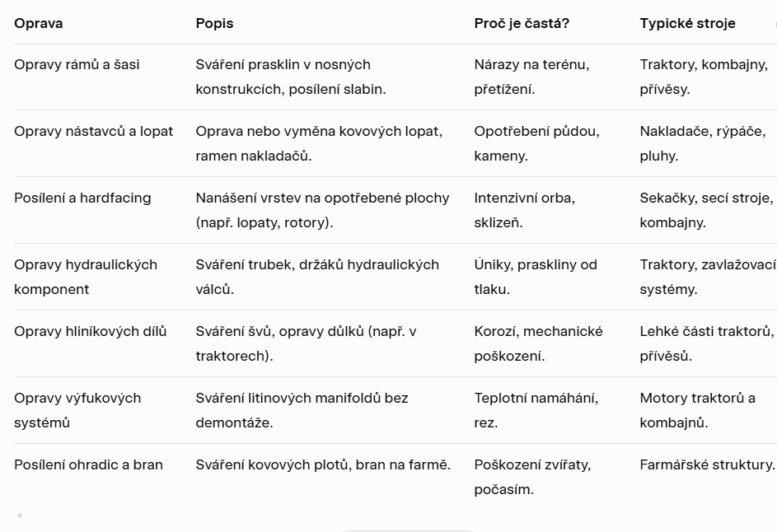Select the "Proč je častá?" column header

click(522, 23)
